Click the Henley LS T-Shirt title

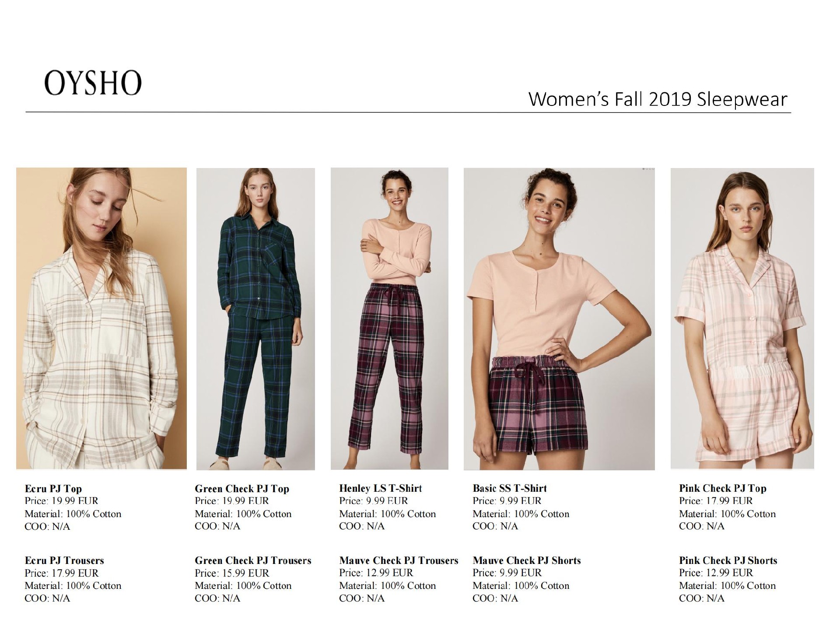pyautogui.click(x=381, y=488)
